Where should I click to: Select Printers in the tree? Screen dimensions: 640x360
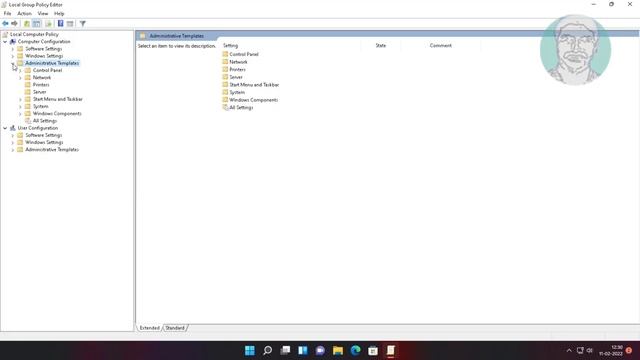tap(41, 85)
